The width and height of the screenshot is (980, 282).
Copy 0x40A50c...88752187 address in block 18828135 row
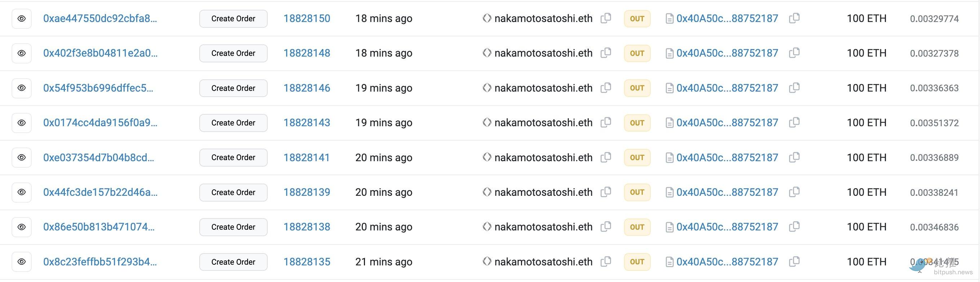[x=794, y=262]
